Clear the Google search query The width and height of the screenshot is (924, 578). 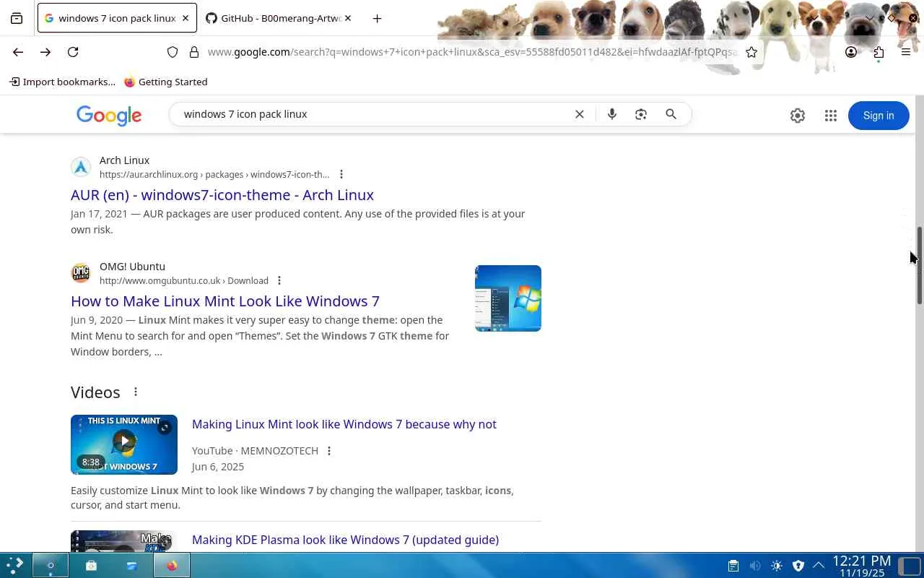click(x=579, y=114)
